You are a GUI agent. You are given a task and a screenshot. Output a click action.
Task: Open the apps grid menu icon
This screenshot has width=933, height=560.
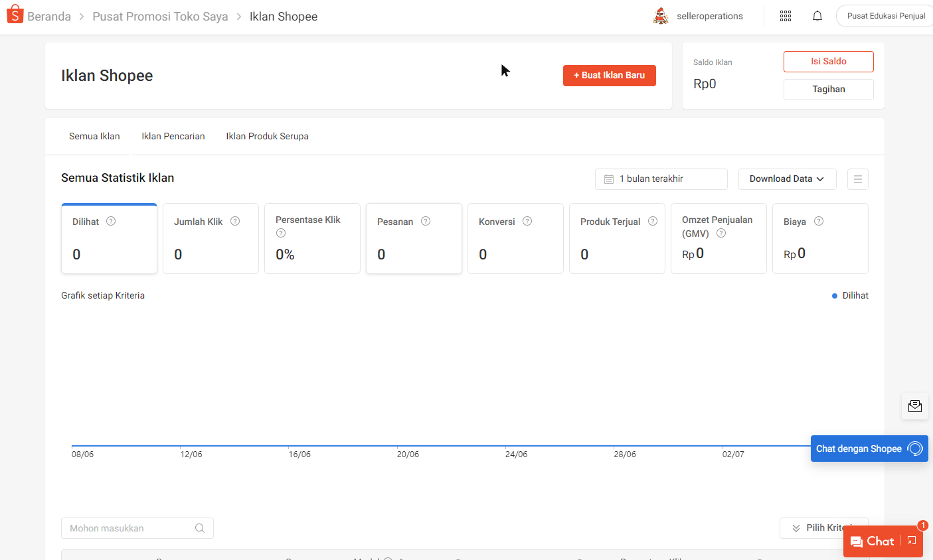785,16
